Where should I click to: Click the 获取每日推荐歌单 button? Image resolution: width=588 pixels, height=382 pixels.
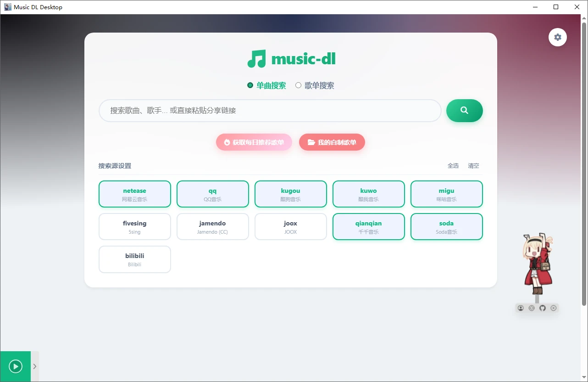tap(254, 142)
